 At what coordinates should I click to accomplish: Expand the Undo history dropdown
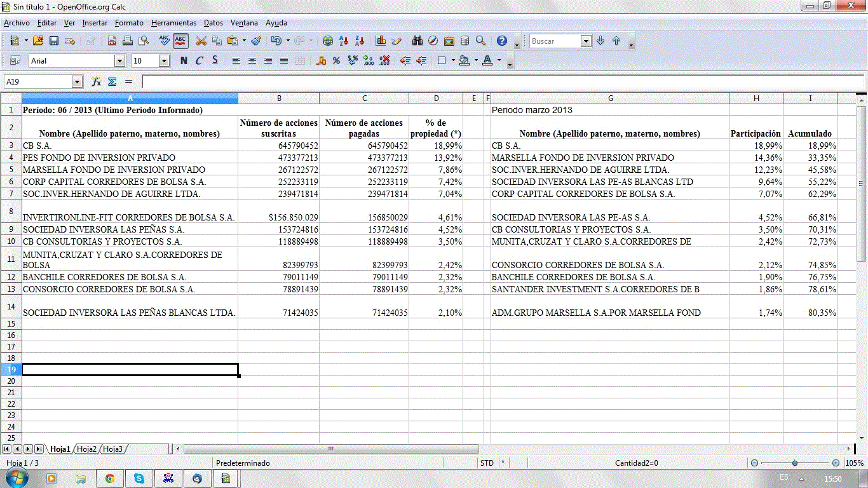288,41
